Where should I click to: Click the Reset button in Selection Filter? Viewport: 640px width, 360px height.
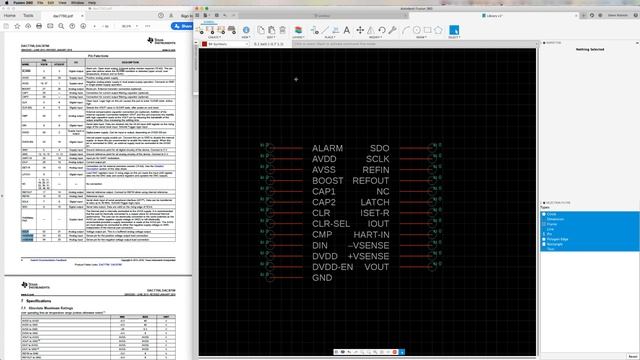coord(633,356)
